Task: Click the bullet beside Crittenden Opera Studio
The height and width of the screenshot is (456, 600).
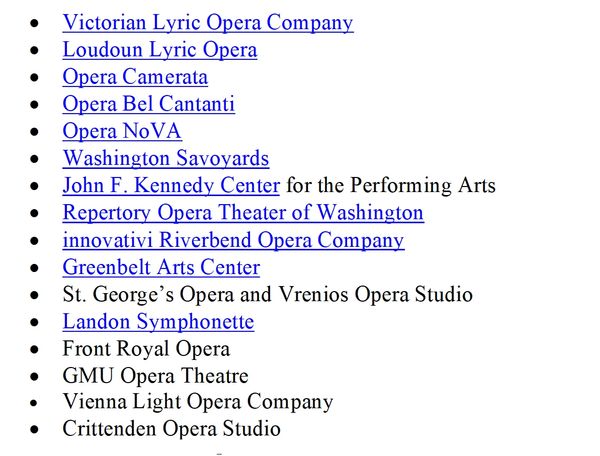Action: [34, 430]
